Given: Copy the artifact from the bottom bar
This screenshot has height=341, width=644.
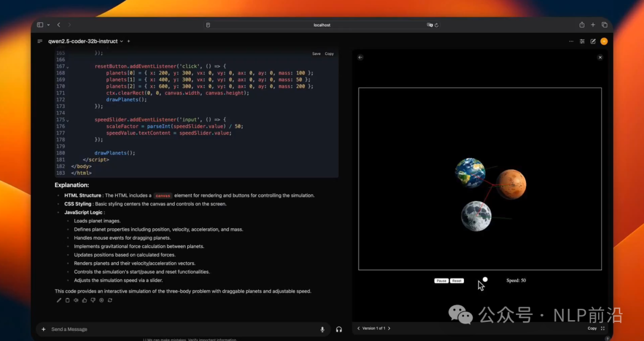Looking at the screenshot, I should coord(592,328).
